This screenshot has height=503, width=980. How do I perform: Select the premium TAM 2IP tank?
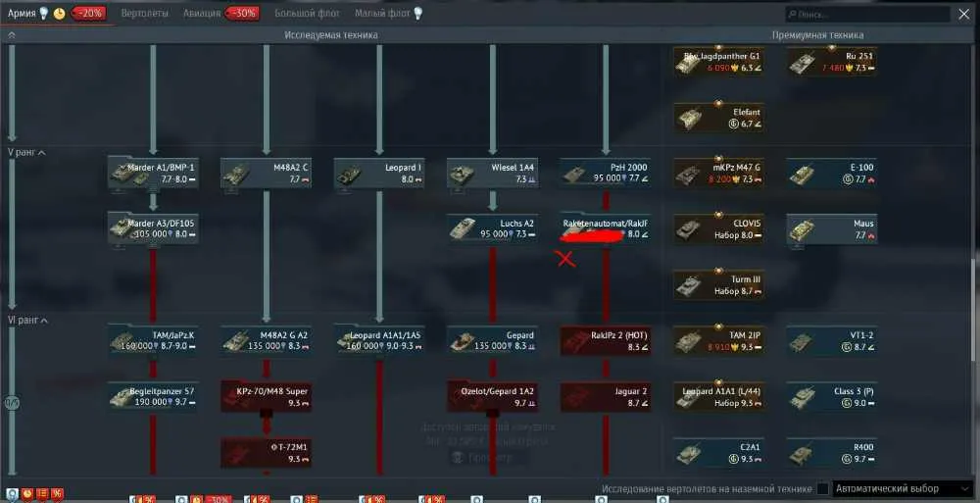(x=718, y=340)
